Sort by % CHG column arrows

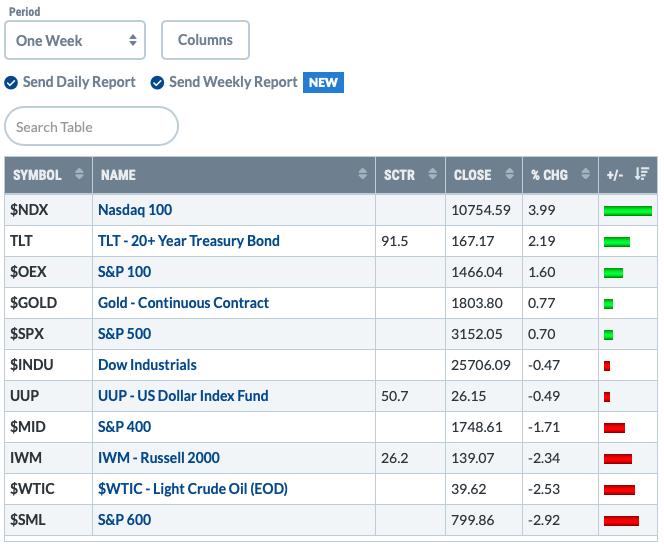coord(585,174)
